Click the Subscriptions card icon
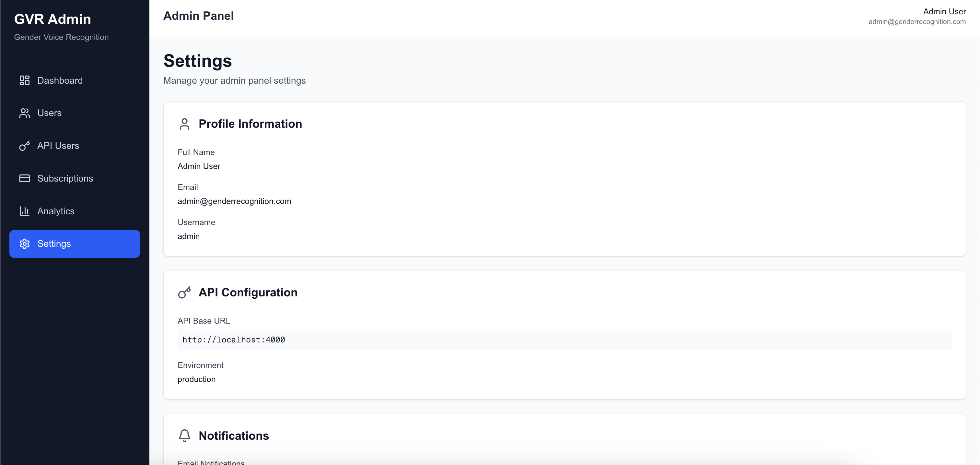980x465 pixels. tap(25, 178)
